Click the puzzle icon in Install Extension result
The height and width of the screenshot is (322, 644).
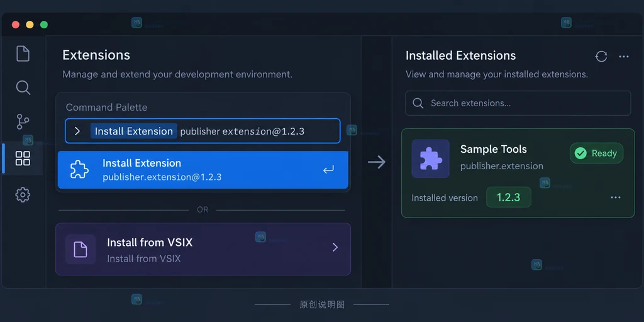(x=79, y=169)
